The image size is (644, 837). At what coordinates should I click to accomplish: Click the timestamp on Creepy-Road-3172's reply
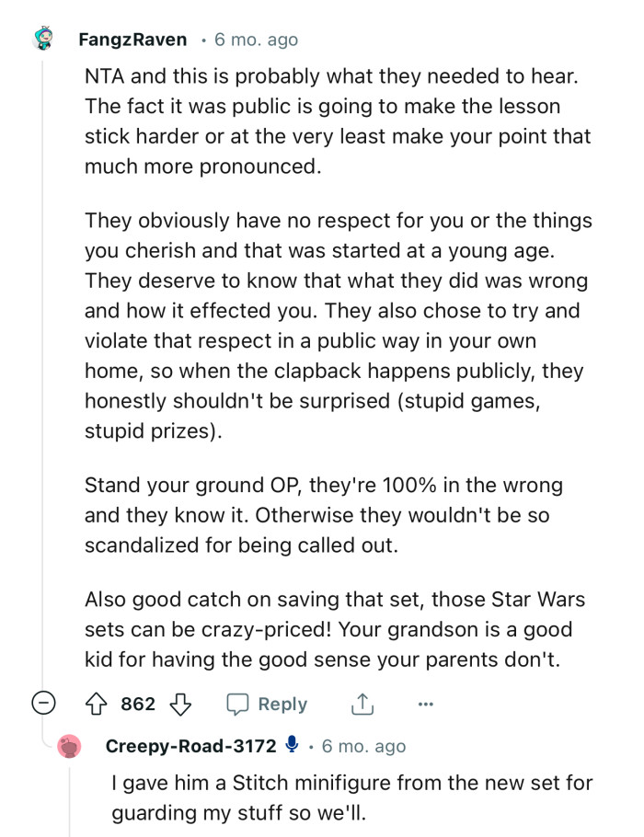pyautogui.click(x=363, y=746)
